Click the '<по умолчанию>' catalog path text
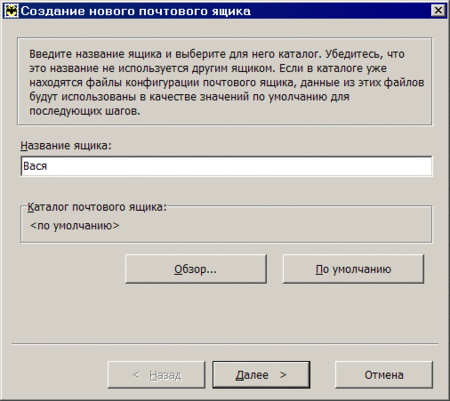 (75, 226)
